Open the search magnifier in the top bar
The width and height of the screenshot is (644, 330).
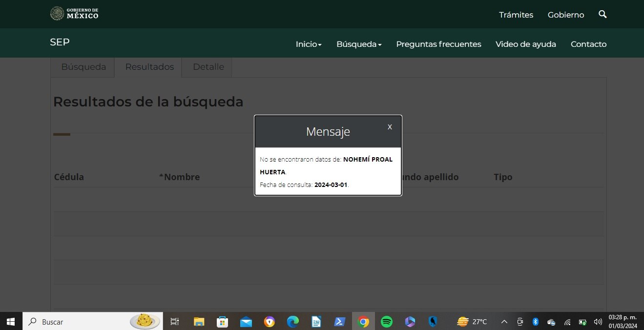tap(602, 14)
